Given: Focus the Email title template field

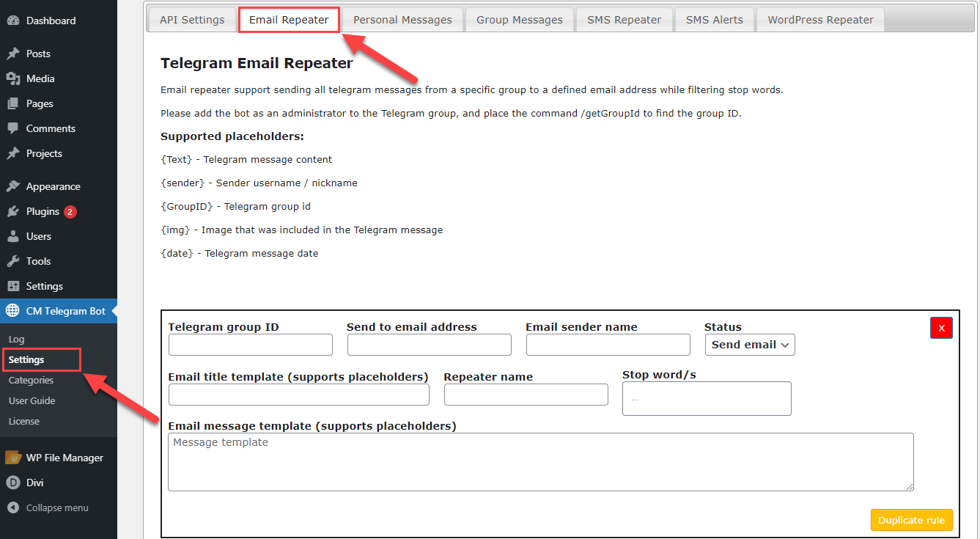Looking at the screenshot, I should pos(299,395).
